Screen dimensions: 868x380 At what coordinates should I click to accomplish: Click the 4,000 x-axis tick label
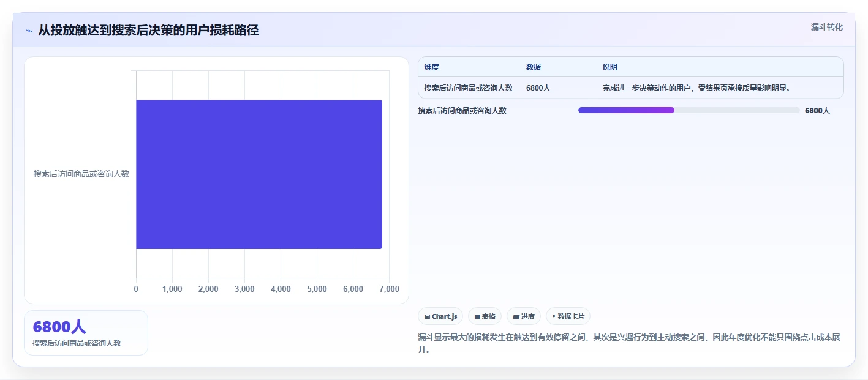pyautogui.click(x=281, y=289)
